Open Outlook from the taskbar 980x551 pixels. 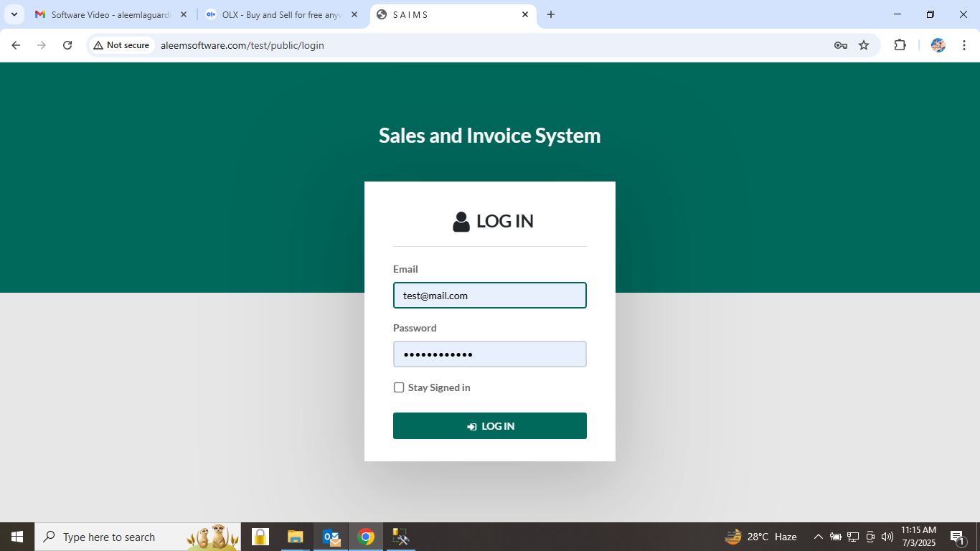(331, 537)
